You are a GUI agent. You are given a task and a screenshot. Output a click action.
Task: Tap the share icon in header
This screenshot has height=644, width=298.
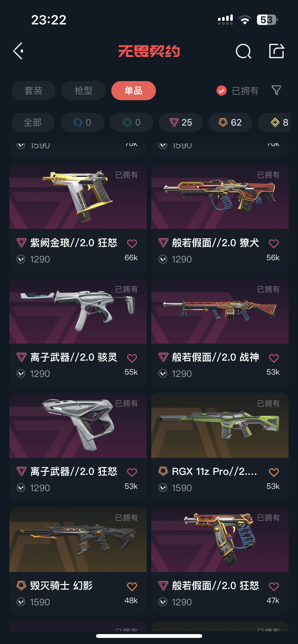point(277,51)
